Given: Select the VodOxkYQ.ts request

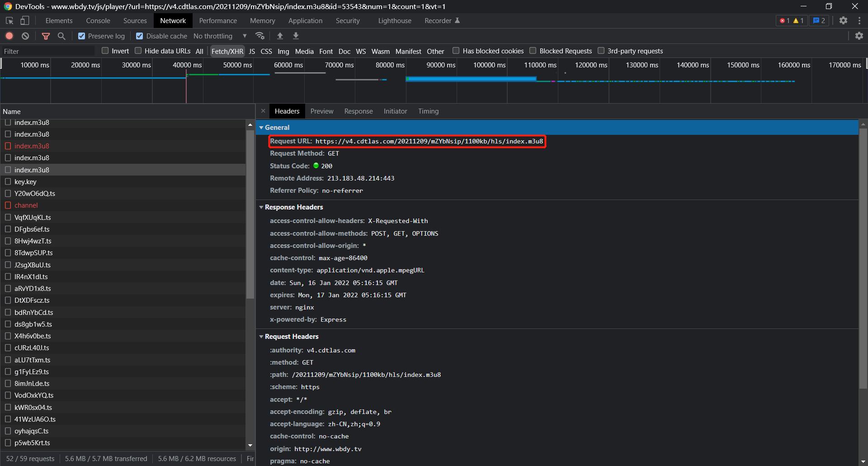Looking at the screenshot, I should 123,395.
